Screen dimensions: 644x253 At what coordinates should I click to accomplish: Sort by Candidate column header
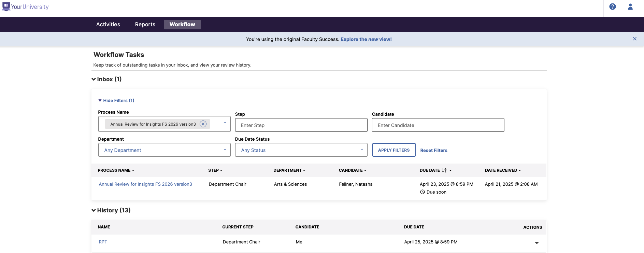[353, 170]
